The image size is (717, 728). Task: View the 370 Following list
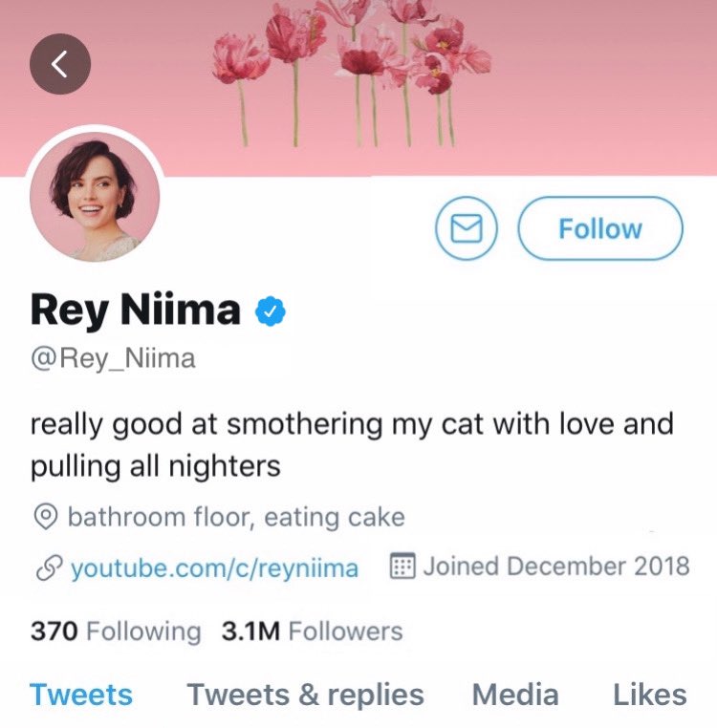[x=116, y=631]
